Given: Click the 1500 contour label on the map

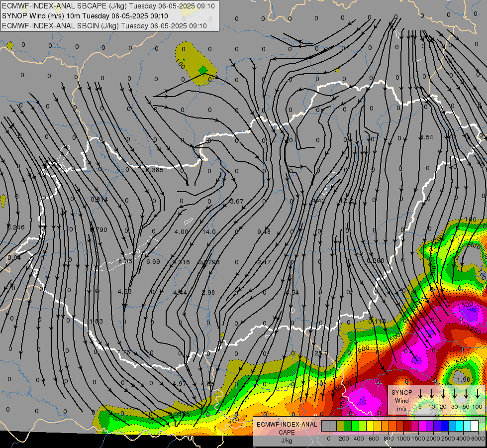Looking at the screenshot, I should [x=466, y=305].
